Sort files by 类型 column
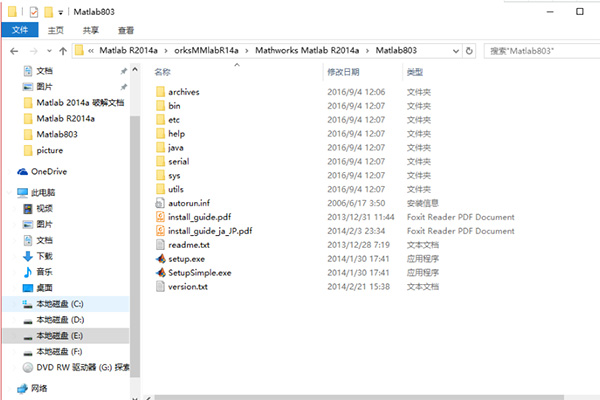 (415, 72)
